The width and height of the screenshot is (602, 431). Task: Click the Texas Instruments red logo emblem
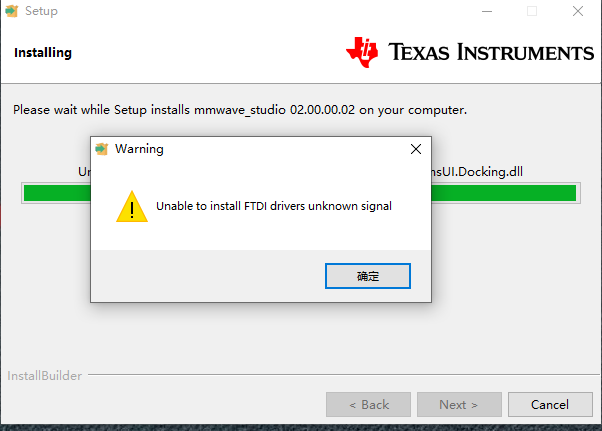coord(362,52)
